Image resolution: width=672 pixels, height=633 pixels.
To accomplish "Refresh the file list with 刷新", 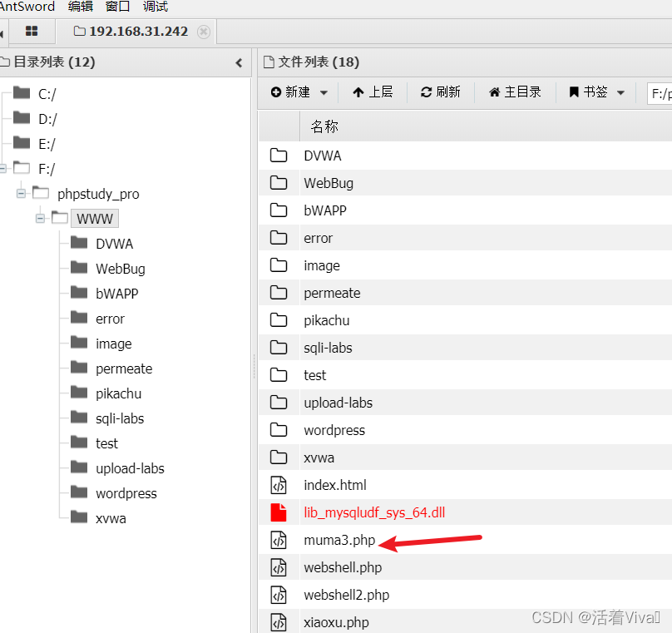I will click(x=441, y=92).
